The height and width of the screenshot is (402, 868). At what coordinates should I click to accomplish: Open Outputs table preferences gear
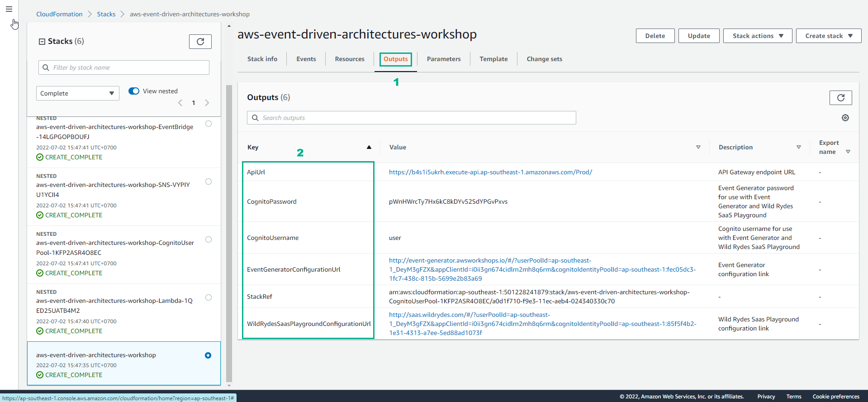(x=845, y=118)
